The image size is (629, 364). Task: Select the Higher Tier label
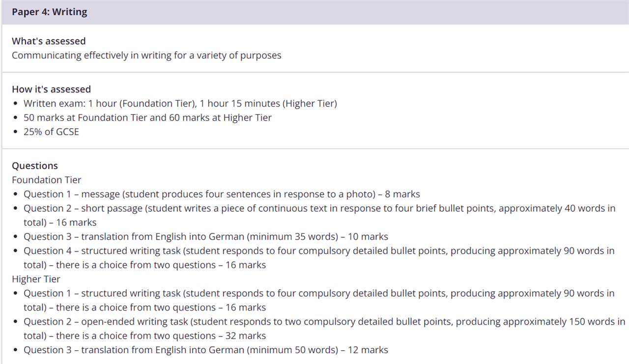click(36, 279)
